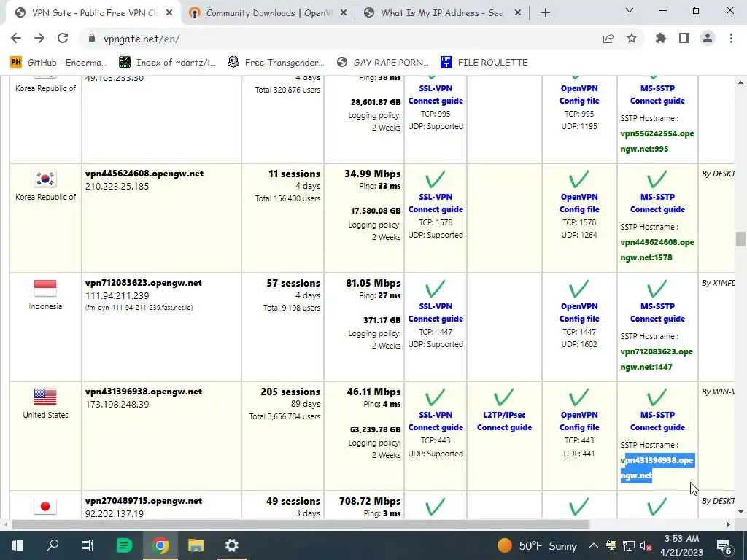
Task: Click SSTP hostname vpn445624608.opengw.net:1578
Action: click(x=657, y=249)
